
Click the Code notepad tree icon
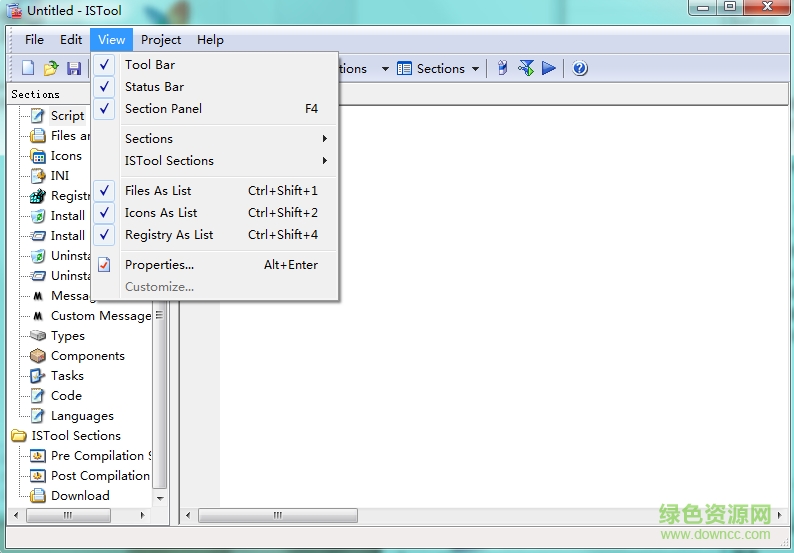pyautogui.click(x=37, y=396)
